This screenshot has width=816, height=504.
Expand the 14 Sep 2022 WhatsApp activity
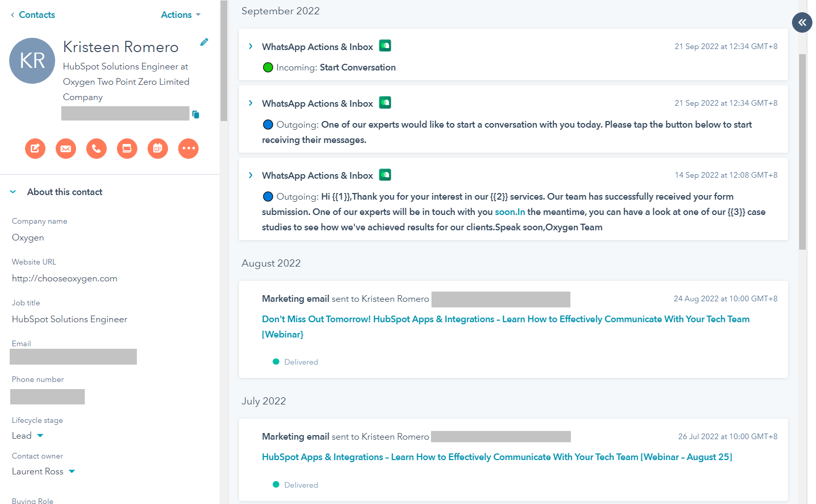coord(251,175)
